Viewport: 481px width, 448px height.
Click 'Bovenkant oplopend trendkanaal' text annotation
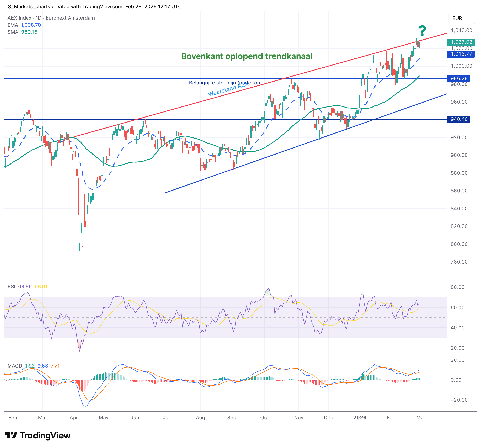[x=247, y=56]
